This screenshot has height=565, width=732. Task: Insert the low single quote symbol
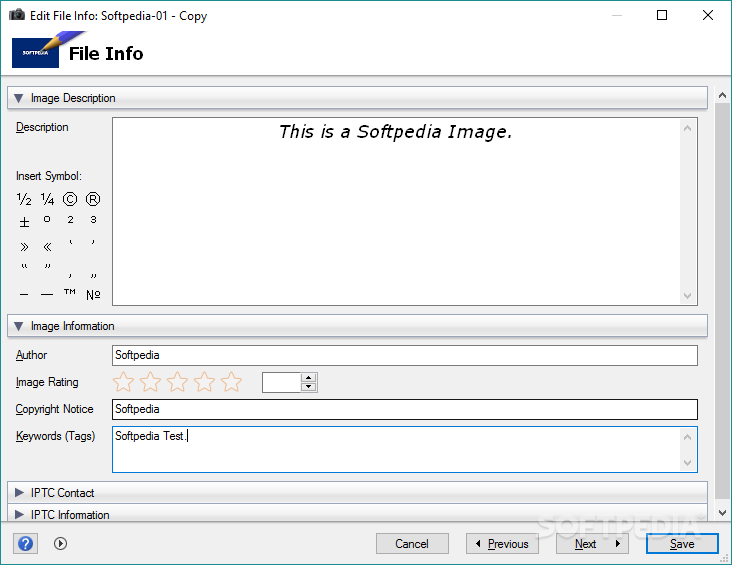point(70,275)
